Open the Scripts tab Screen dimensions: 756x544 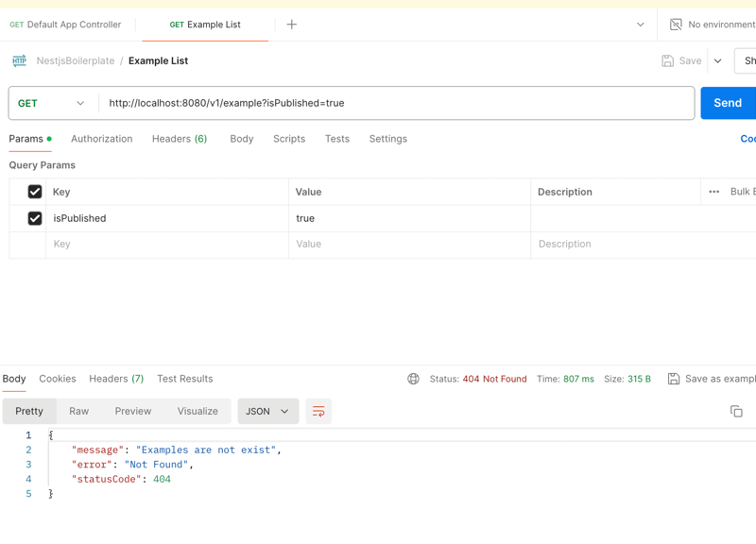[x=289, y=139]
